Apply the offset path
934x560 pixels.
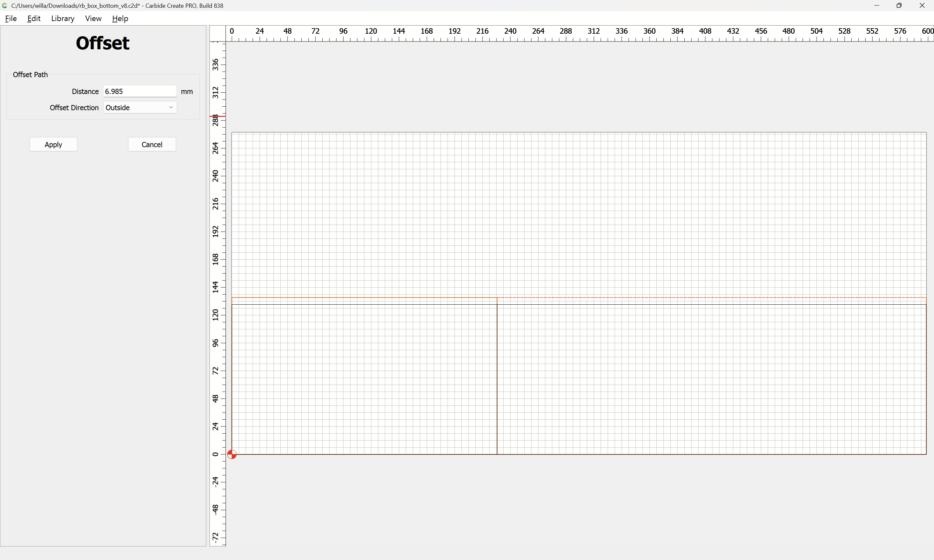point(53,145)
